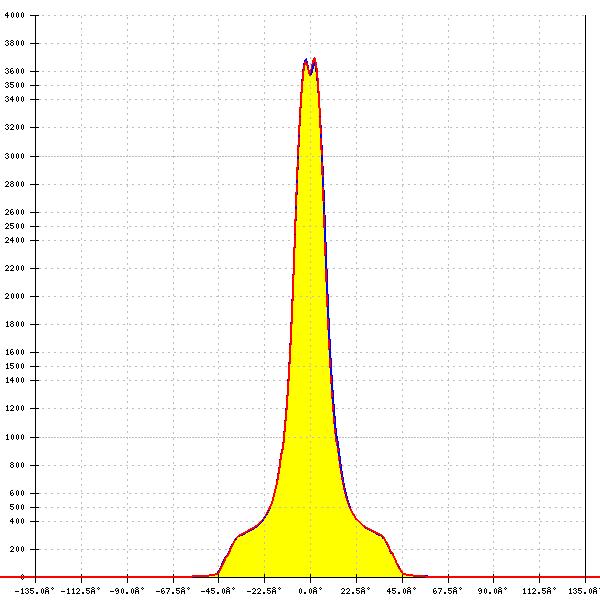The width and height of the screenshot is (600, 600).
Task: Click the -135.0° x-axis label
Action: click(x=34, y=591)
